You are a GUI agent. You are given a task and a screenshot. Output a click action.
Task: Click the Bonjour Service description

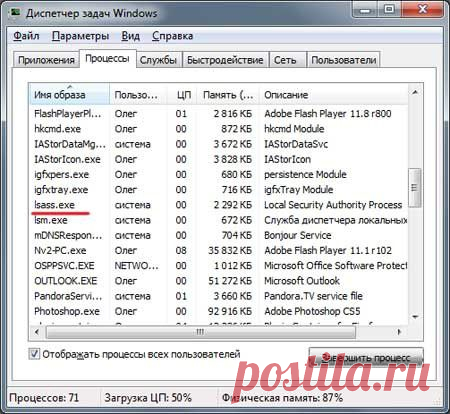(x=298, y=235)
